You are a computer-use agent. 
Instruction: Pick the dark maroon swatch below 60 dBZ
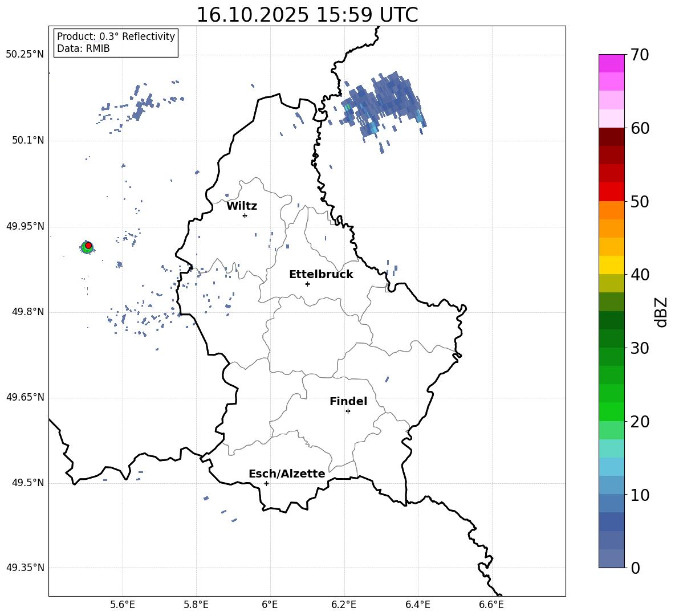pyautogui.click(x=612, y=137)
